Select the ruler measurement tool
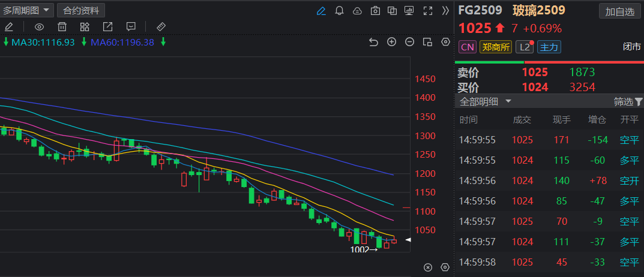This screenshot has width=644, height=277. point(160,26)
